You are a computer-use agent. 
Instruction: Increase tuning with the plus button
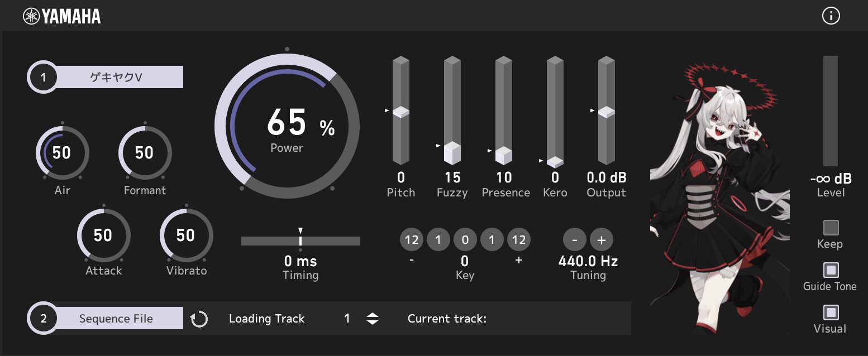(x=602, y=240)
